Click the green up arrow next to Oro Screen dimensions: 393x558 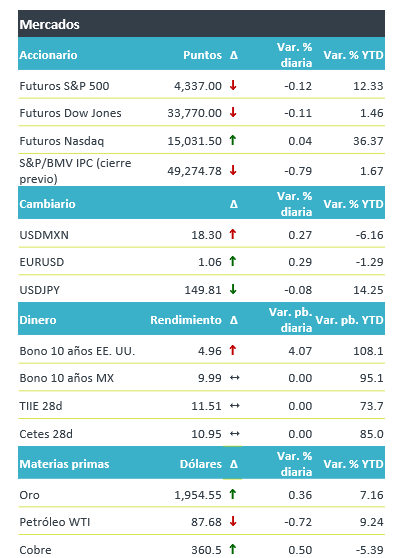(x=233, y=494)
